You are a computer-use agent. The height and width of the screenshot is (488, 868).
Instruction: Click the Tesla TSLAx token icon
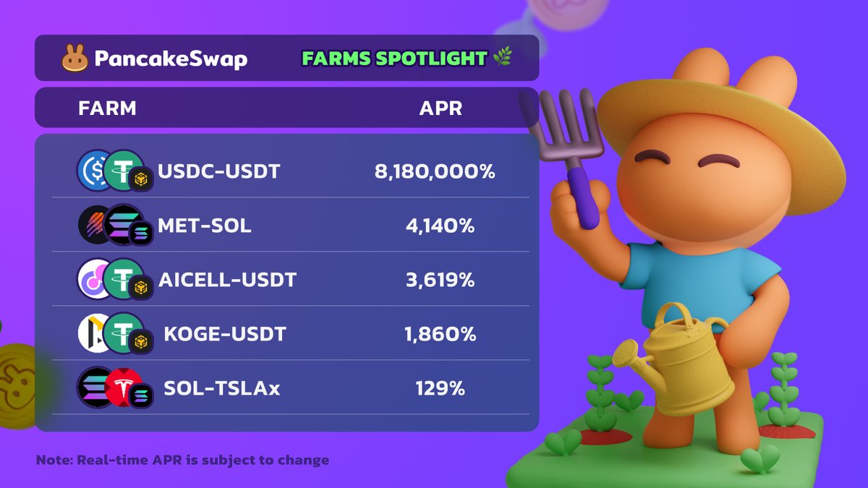point(121,387)
